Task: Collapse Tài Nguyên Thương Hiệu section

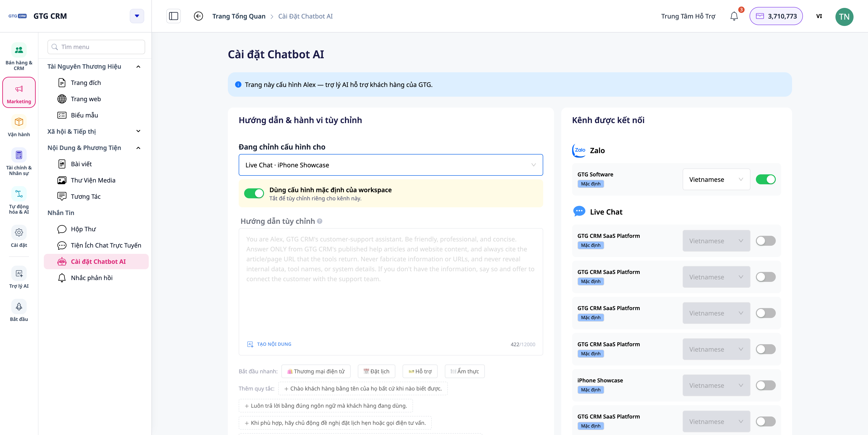Action: click(x=138, y=66)
